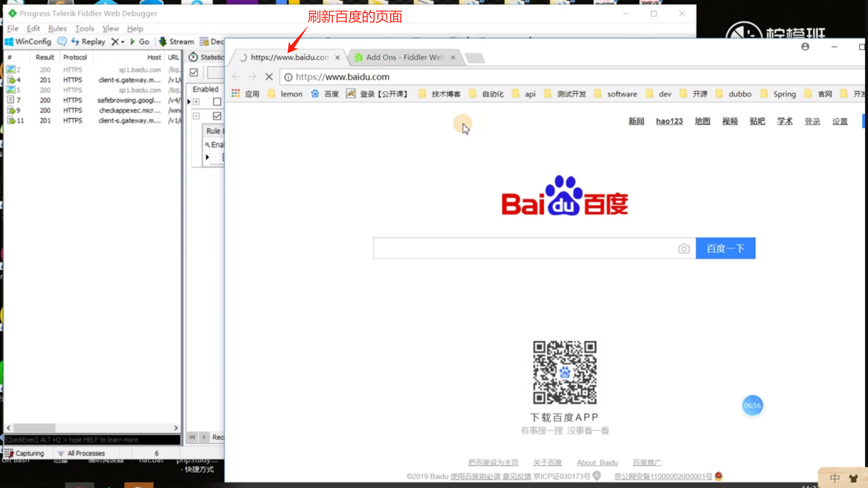Image resolution: width=868 pixels, height=488 pixels.
Task: Open the Remove sessions X dropdown arrow
Action: (x=123, y=42)
